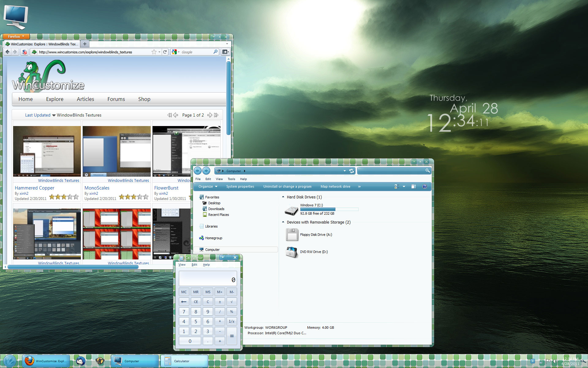588x368 pixels.
Task: Open Explorer address bar dropdown arrow
Action: tap(345, 171)
